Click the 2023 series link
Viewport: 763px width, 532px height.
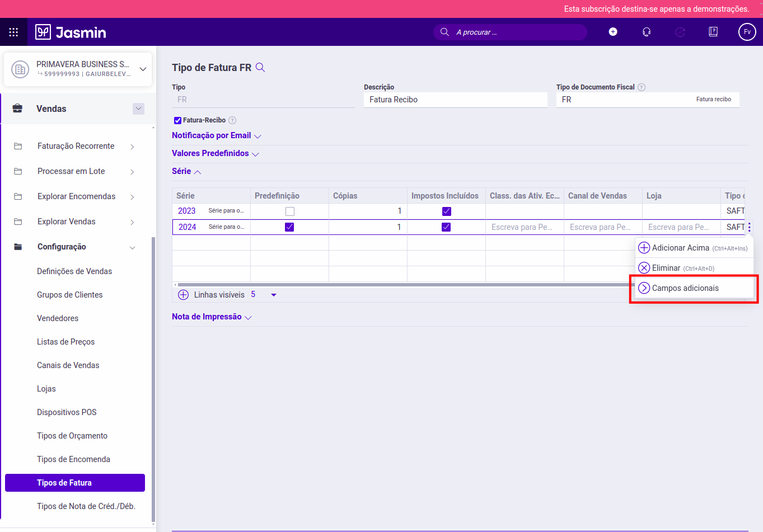point(187,211)
